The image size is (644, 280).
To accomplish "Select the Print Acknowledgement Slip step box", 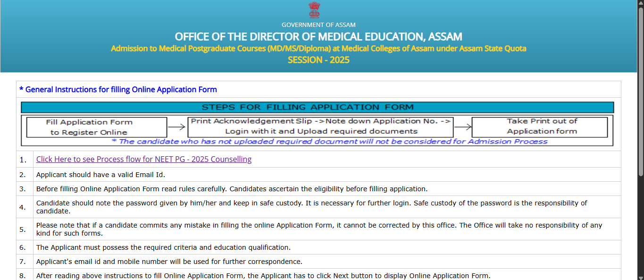I will (x=320, y=126).
